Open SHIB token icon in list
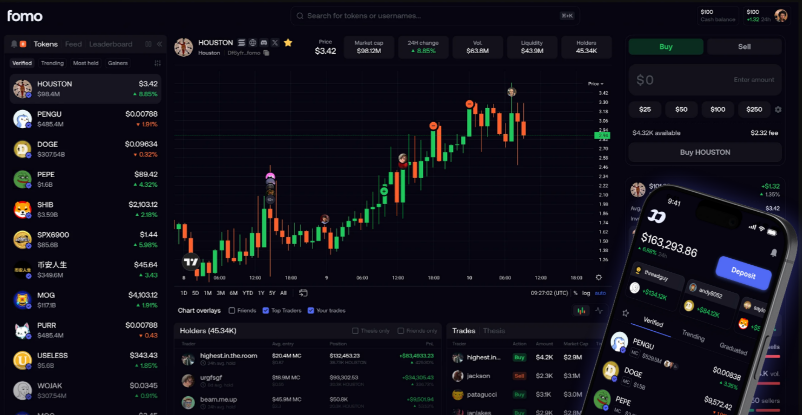Screen dimensions: 802x415 click(23, 209)
